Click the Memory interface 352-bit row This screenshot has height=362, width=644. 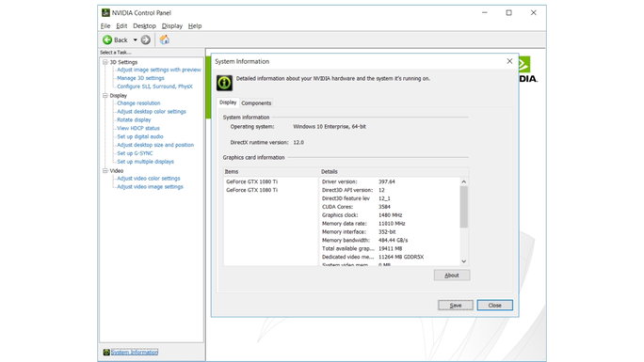point(390,231)
